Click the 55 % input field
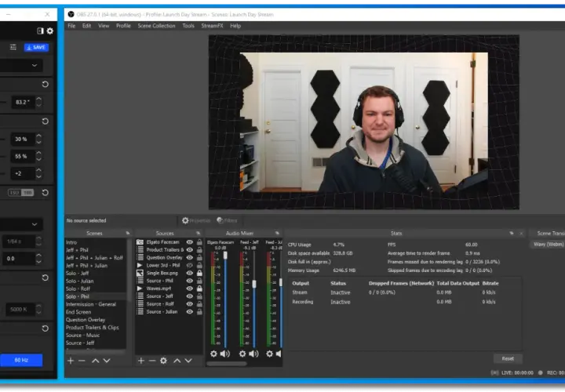 [x=23, y=156]
